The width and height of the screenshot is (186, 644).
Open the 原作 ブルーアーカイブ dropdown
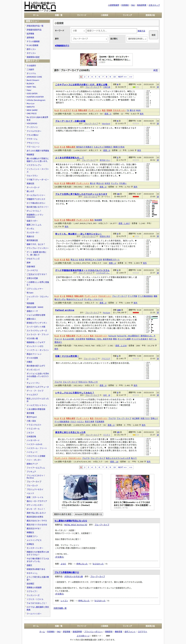point(89,39)
